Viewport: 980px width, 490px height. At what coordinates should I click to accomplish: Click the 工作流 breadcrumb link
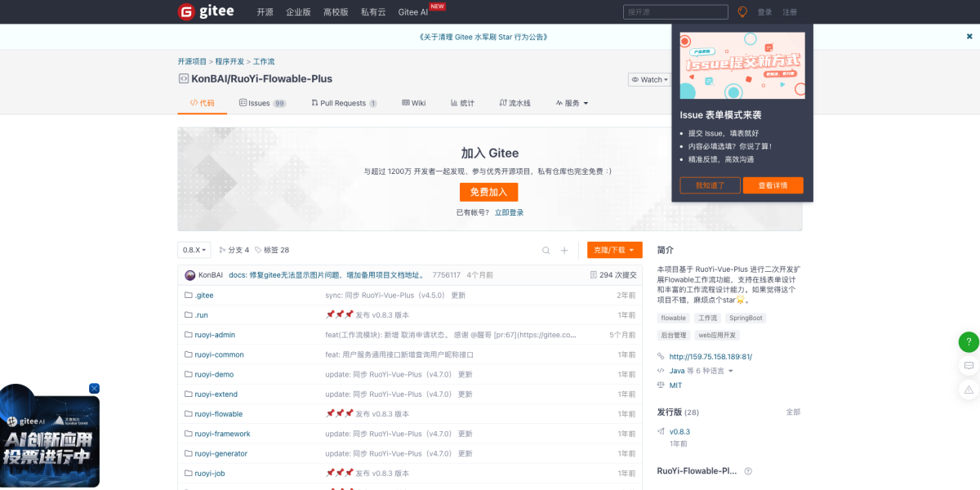click(264, 61)
